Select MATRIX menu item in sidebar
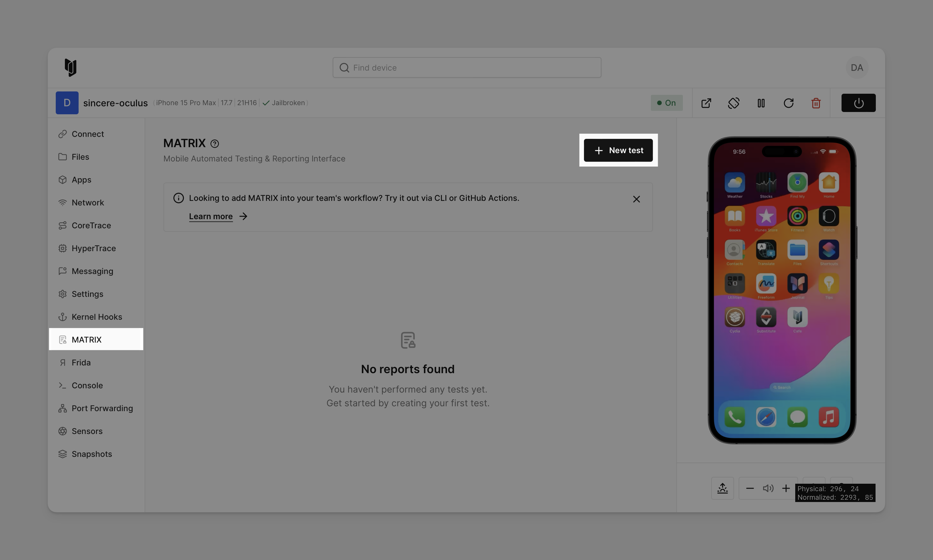This screenshot has height=560, width=933. (x=86, y=339)
